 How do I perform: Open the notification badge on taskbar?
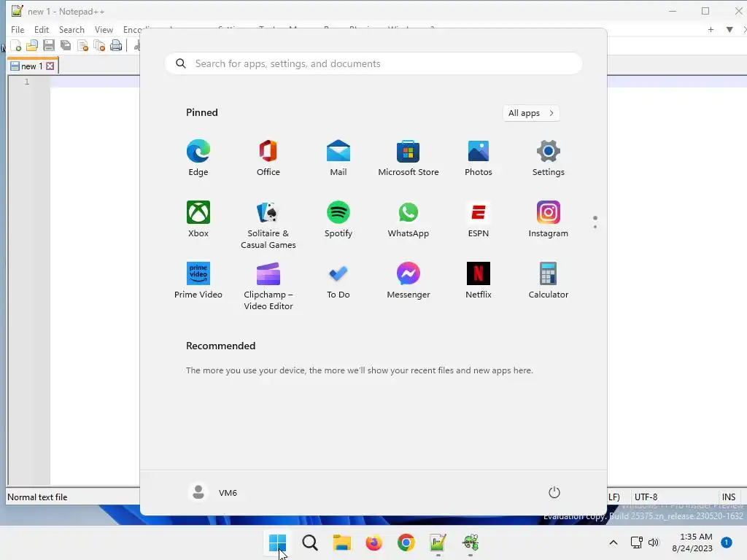[x=727, y=542]
